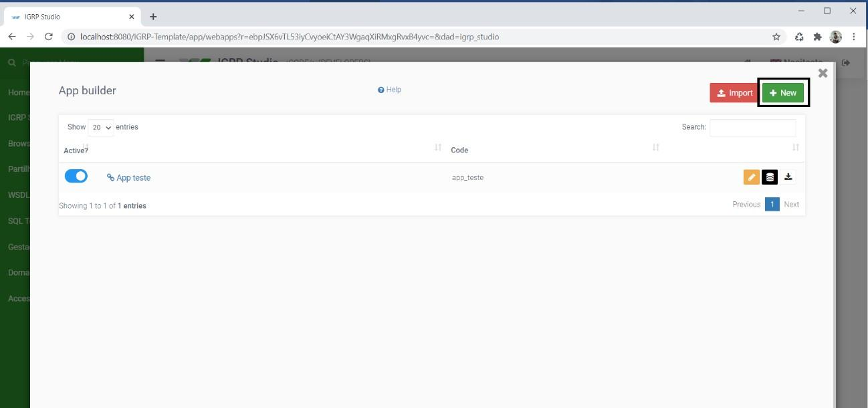The image size is (868, 408).
Task: Click the hamburger menu in header
Action: [160, 62]
